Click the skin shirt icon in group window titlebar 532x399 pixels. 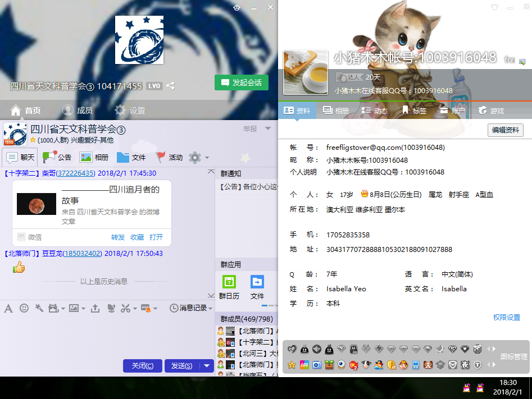tap(237, 7)
